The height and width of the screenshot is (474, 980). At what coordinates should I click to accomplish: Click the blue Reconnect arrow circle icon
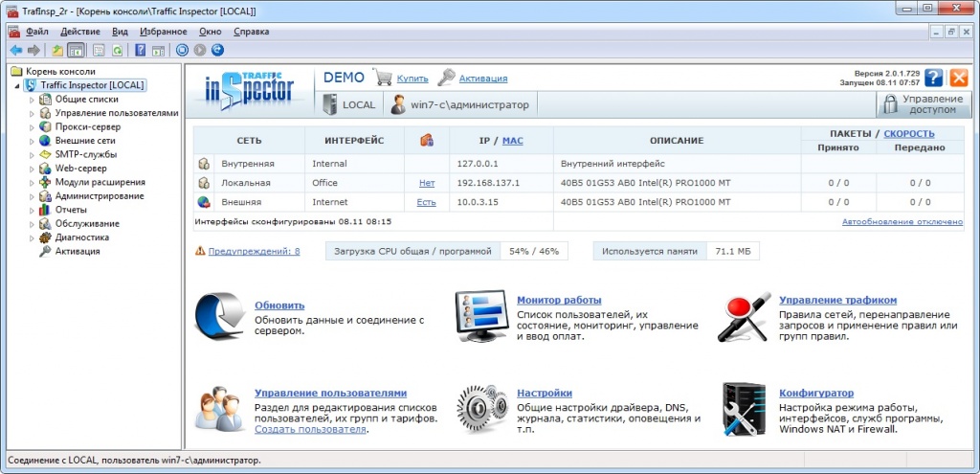tap(217, 50)
